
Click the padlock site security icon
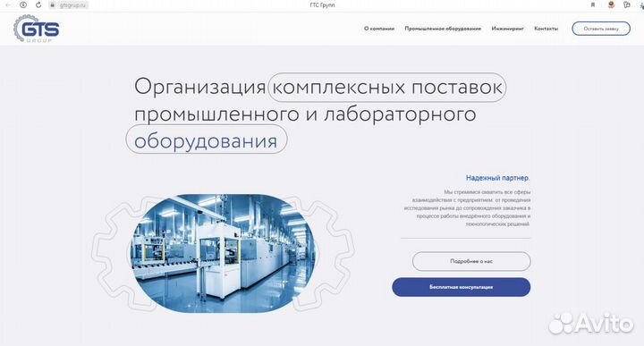[x=52, y=5]
